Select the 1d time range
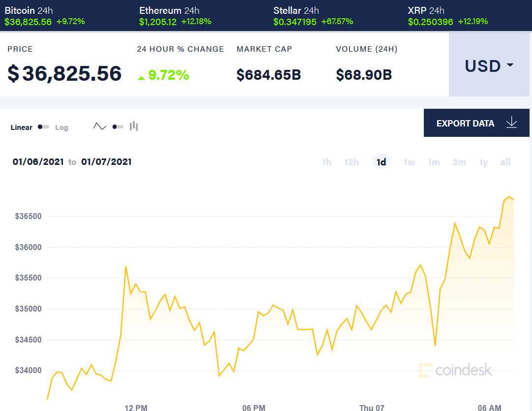Viewport: 532px width, 411px height. (382, 162)
